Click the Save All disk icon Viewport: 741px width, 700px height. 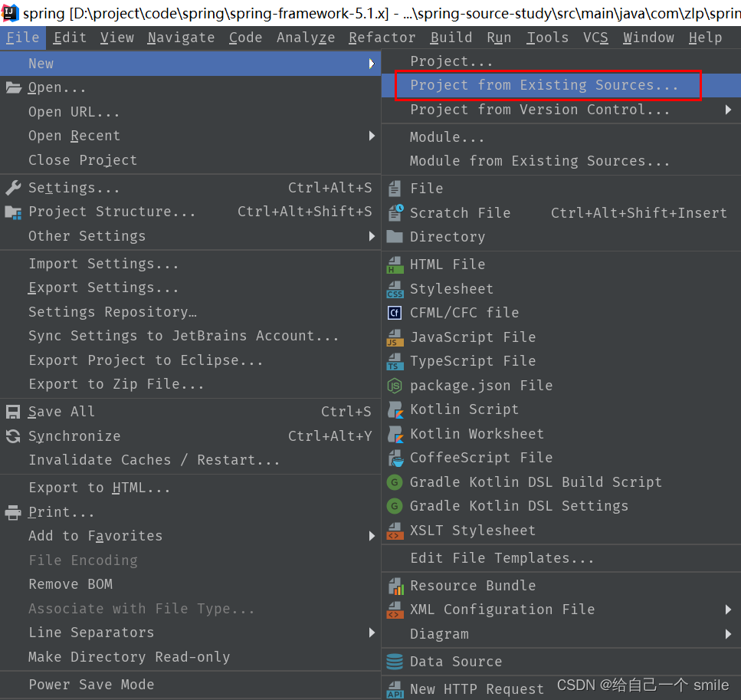tap(13, 412)
